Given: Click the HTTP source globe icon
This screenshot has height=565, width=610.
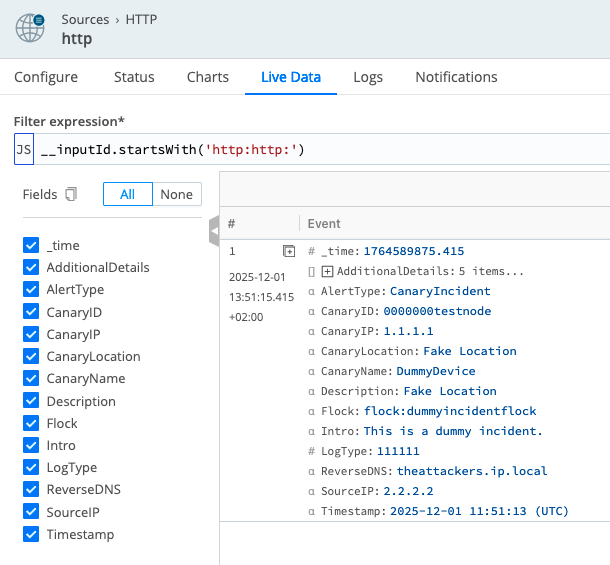Looking at the screenshot, I should 30,27.
